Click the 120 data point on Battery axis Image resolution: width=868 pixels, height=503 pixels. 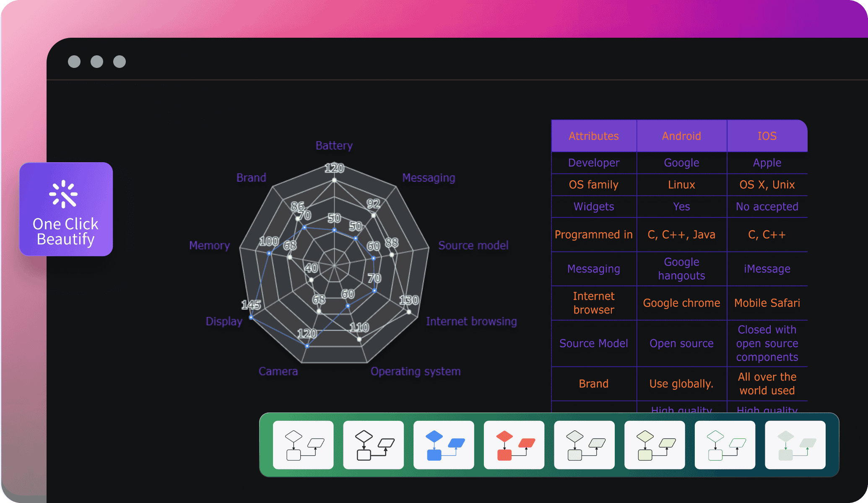pos(334,180)
